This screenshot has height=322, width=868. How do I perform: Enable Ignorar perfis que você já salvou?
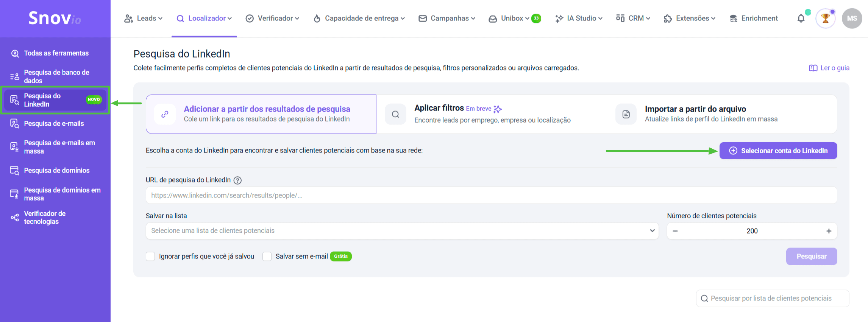151,257
